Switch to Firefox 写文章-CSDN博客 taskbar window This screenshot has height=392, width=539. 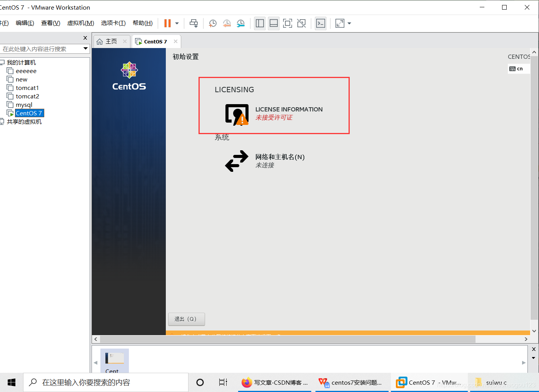275,382
